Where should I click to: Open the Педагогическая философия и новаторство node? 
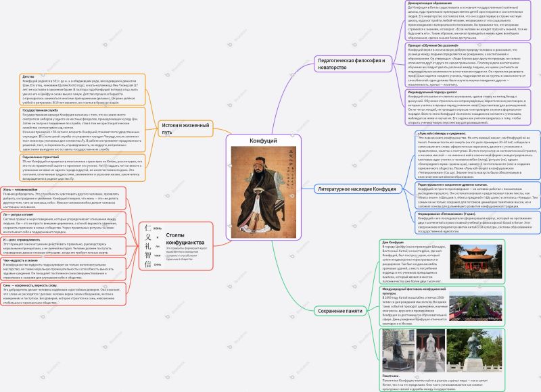click(353, 64)
